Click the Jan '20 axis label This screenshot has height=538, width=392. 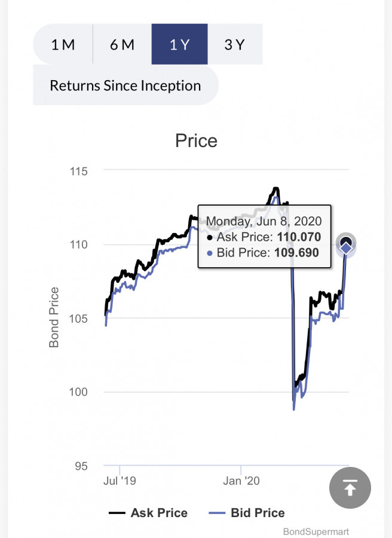click(241, 480)
